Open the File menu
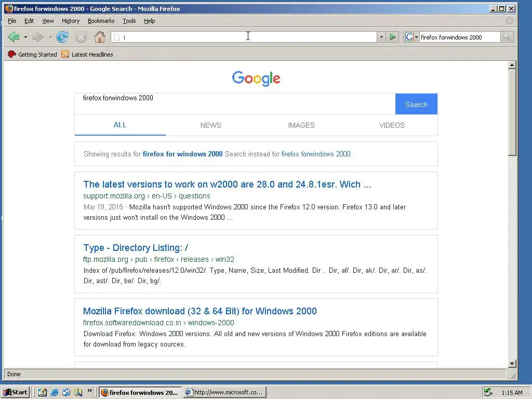Viewport: 532px width, 399px height. [x=12, y=21]
